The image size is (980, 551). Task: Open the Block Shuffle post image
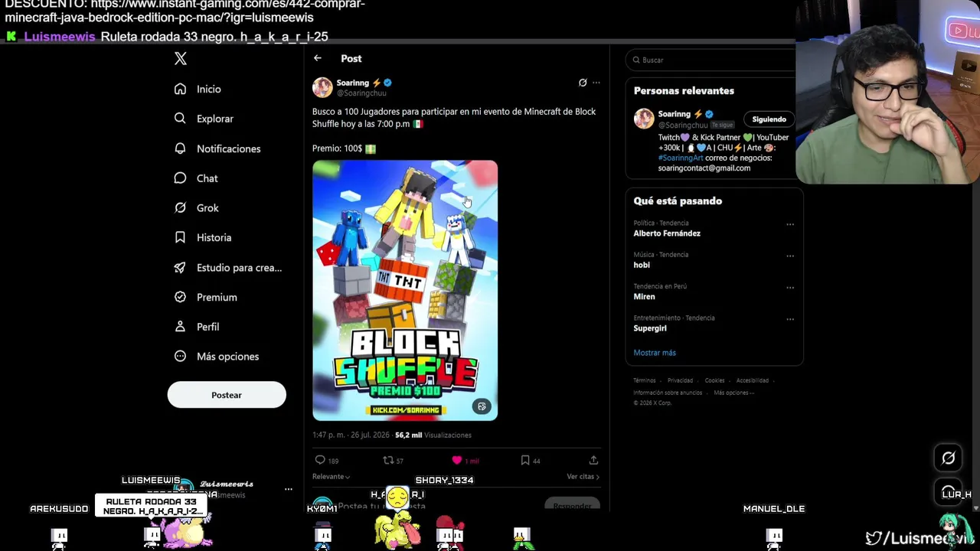(x=405, y=290)
